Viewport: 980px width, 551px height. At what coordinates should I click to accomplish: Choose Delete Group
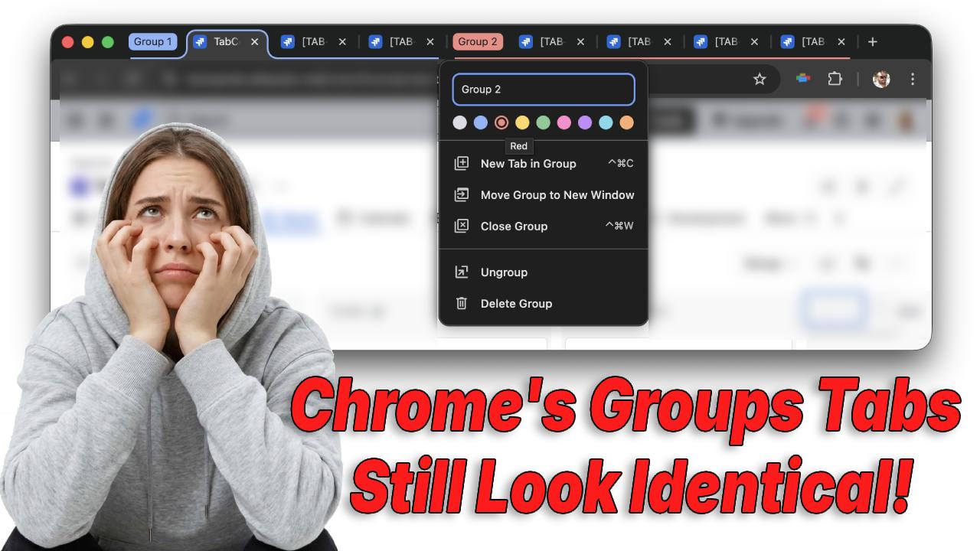544,303
